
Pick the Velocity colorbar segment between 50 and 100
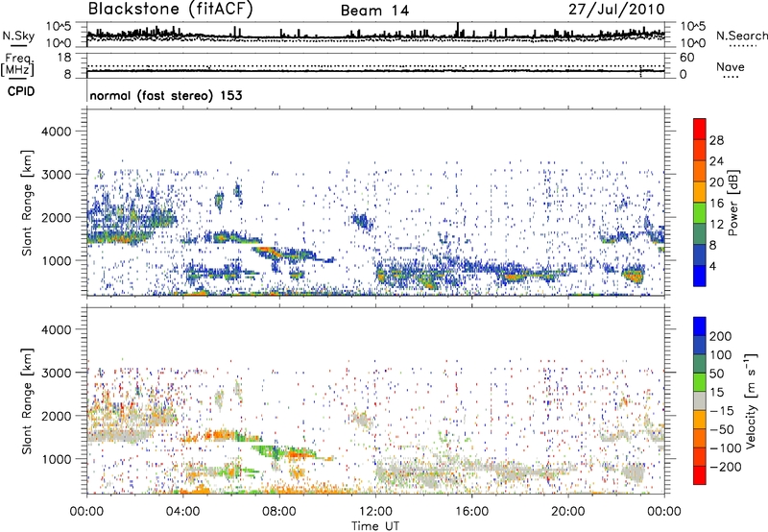(x=700, y=364)
